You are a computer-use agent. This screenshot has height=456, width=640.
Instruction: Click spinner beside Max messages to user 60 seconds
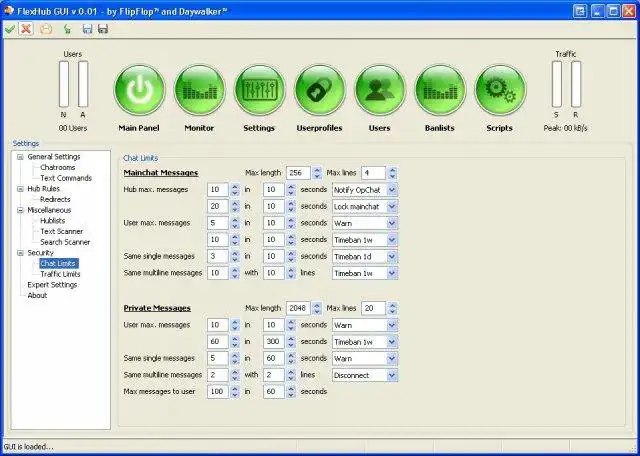[291, 391]
